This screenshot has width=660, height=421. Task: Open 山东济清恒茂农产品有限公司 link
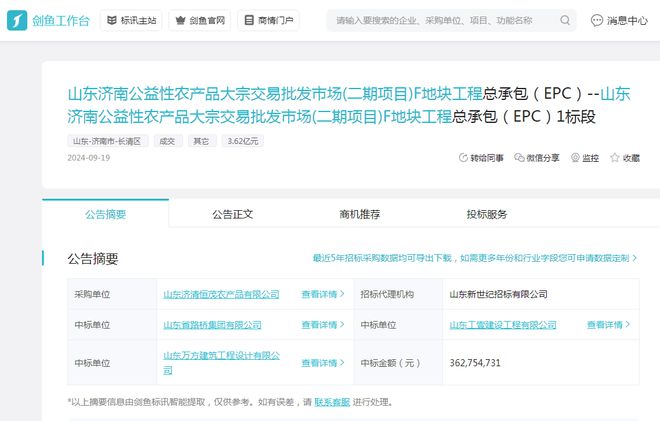pos(221,294)
